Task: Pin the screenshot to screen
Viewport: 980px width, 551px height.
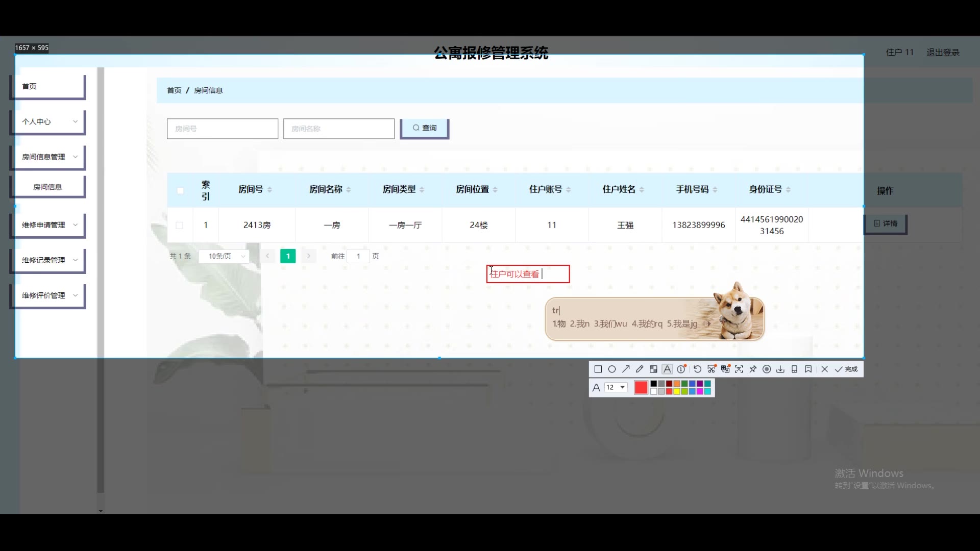Action: [x=753, y=369]
